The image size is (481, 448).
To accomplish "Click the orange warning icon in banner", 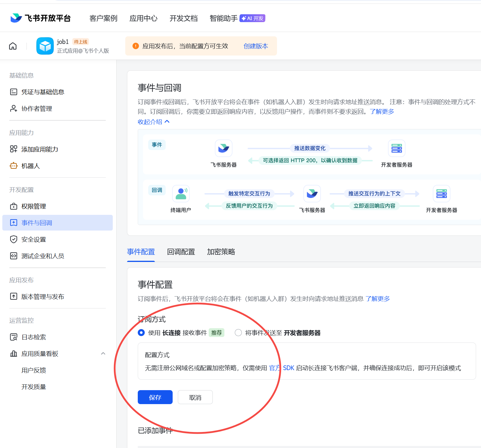I will pyautogui.click(x=135, y=46).
